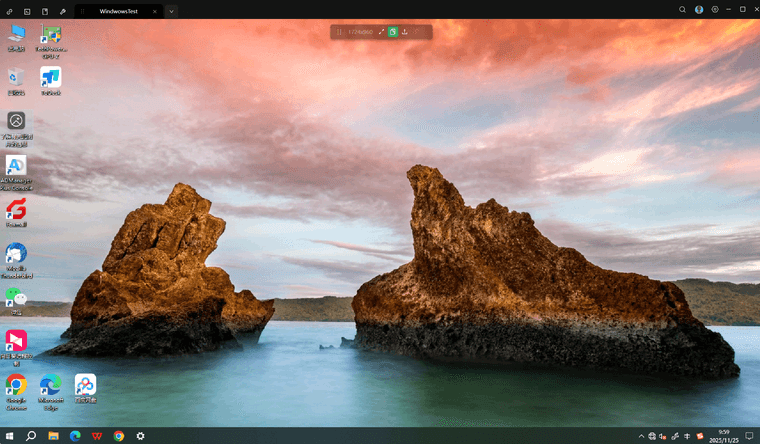Expand the system tray hidden icons chevron
This screenshot has height=444, width=760.
[x=641, y=436]
